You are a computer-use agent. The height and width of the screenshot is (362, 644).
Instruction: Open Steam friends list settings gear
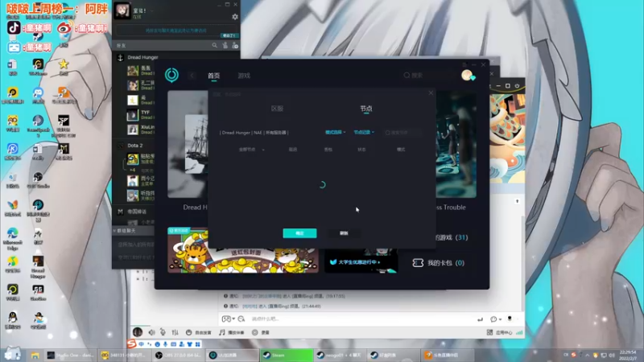235,17
